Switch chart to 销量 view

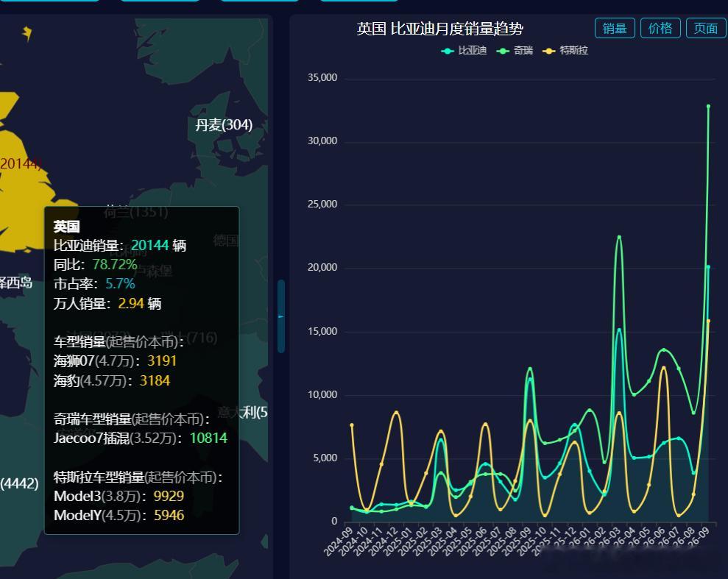point(614,28)
